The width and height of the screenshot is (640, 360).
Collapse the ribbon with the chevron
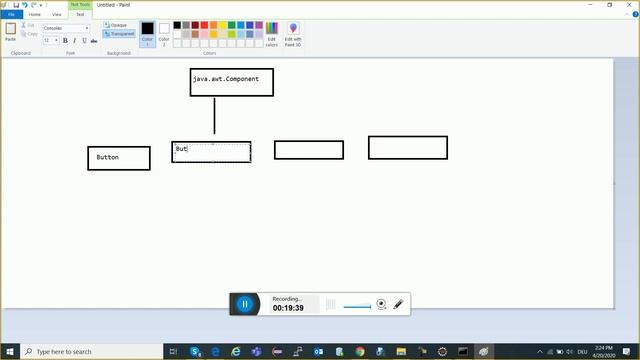click(x=627, y=14)
